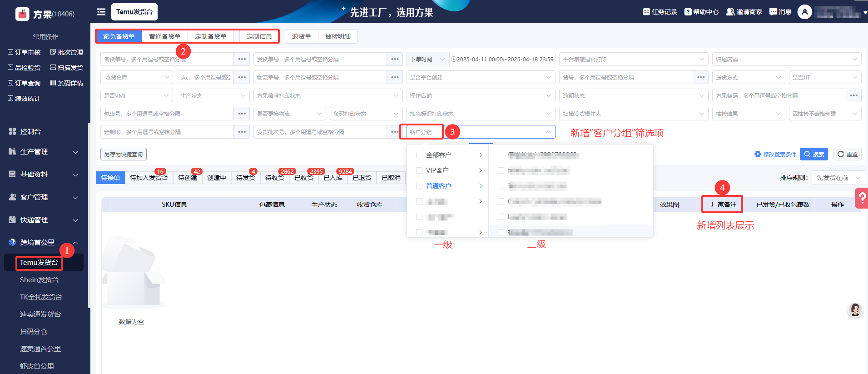Click the ellipsis button beside 货号 field
868x374 pixels.
pos(701,77)
